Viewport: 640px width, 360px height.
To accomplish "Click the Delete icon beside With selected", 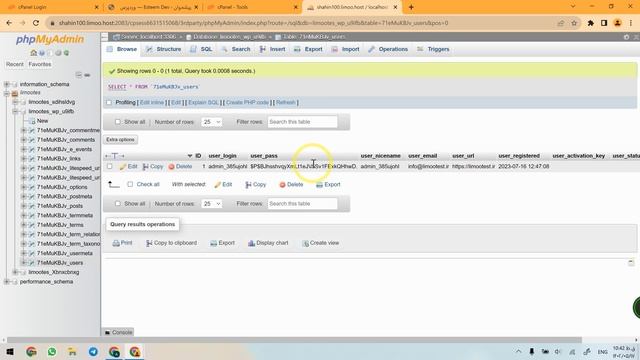I will click(x=282, y=185).
